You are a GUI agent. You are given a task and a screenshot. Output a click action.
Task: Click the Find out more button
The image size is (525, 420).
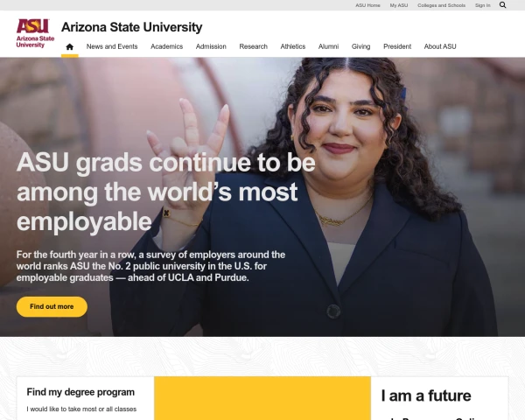[52, 306]
